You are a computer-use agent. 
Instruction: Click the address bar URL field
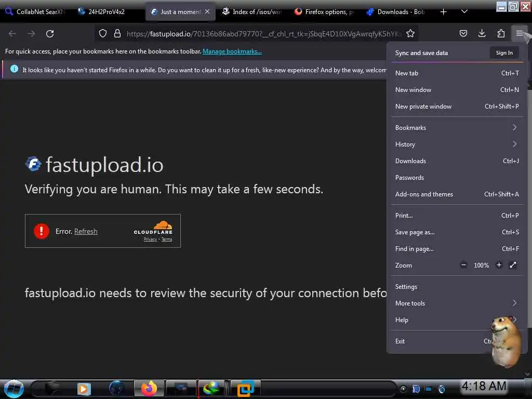pos(263,34)
